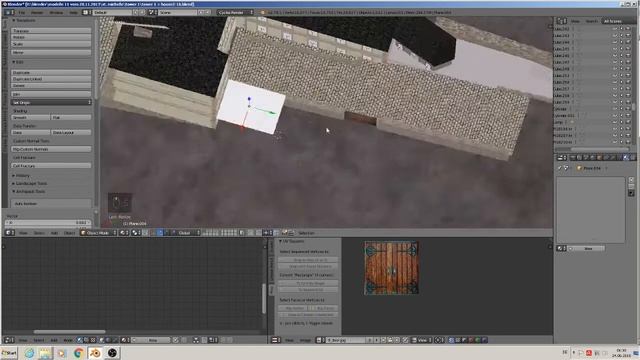Click the Windows Start button

tap(9, 353)
